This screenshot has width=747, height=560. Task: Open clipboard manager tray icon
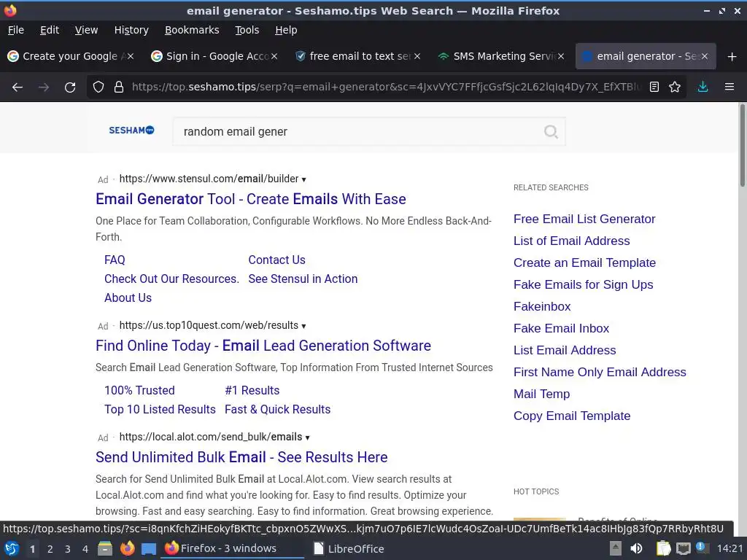(x=663, y=548)
